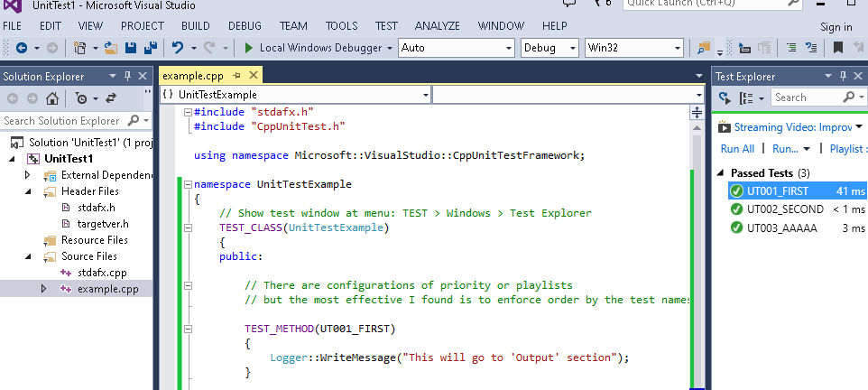Screen dimensions: 868x390
Task: Collapse the TEST_CLASS code outline
Action: (x=189, y=227)
